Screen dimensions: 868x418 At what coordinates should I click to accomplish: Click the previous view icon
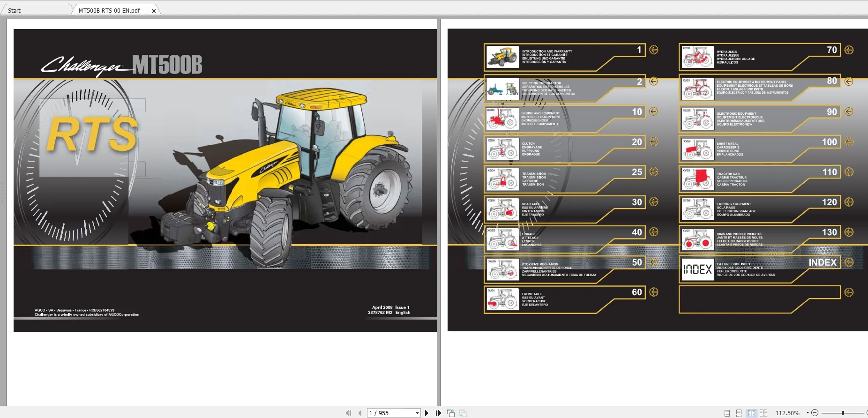[451, 413]
